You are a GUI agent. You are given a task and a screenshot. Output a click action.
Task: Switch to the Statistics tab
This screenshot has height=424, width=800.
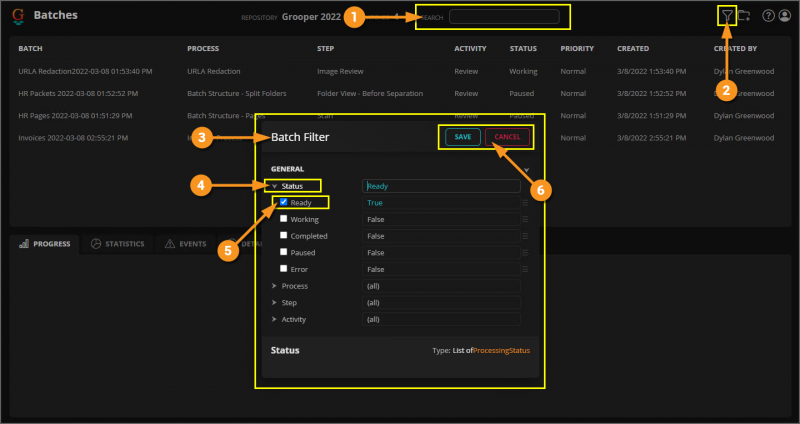[118, 244]
